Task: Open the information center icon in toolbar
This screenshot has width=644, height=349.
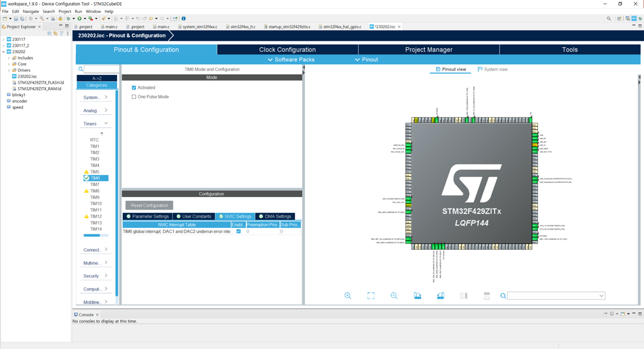Action: 183,19
